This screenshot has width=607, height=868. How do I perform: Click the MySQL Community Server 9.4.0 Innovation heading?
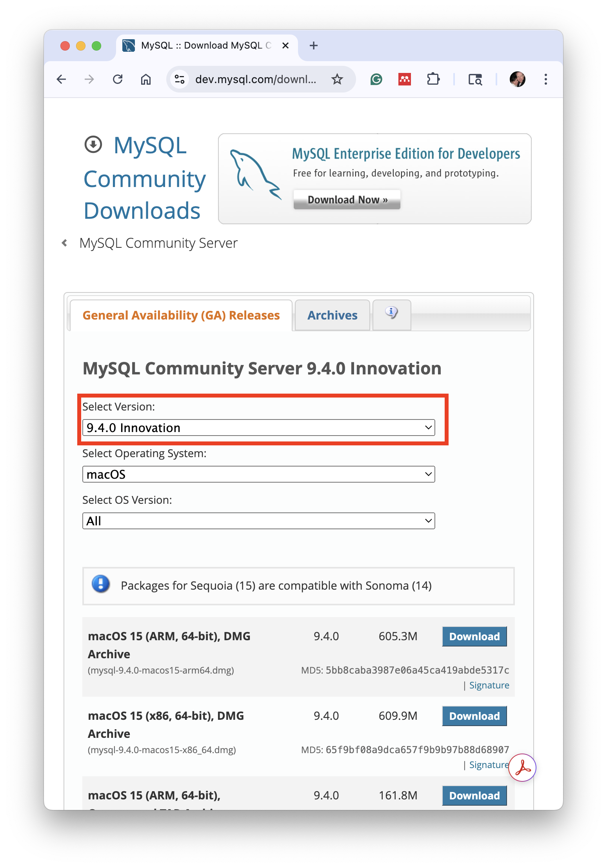262,368
